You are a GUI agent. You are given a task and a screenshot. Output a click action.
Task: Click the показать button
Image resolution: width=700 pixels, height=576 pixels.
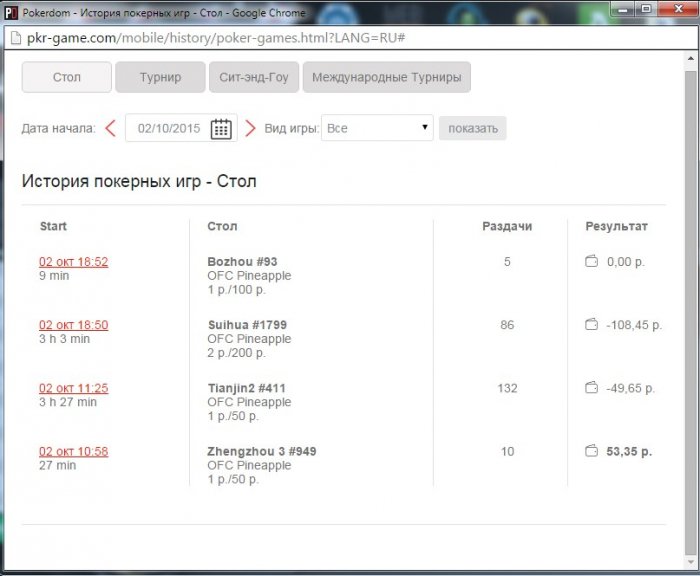click(473, 129)
